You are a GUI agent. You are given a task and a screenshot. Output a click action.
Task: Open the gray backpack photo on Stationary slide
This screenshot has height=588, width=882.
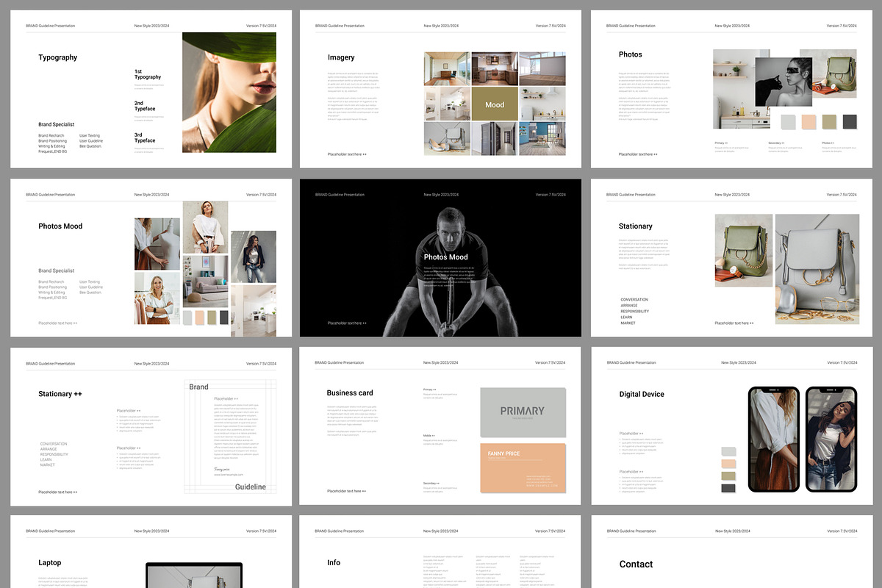pos(817,269)
